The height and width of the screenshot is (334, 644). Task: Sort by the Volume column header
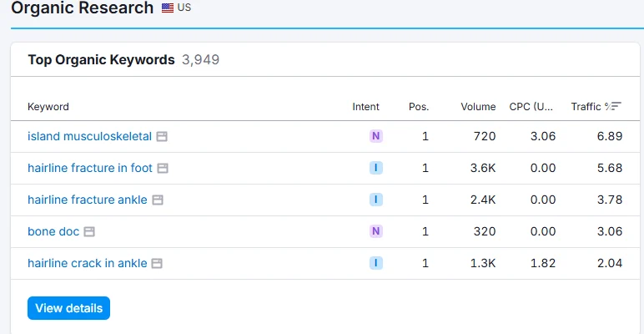(478, 106)
